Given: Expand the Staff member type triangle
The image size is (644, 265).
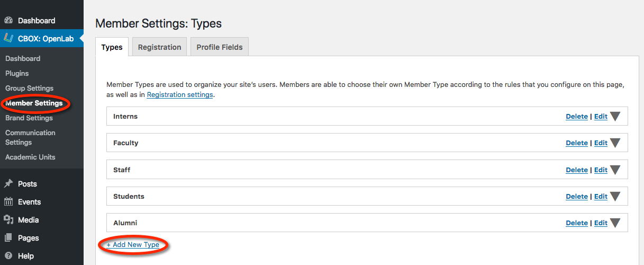Looking at the screenshot, I should 615,170.
